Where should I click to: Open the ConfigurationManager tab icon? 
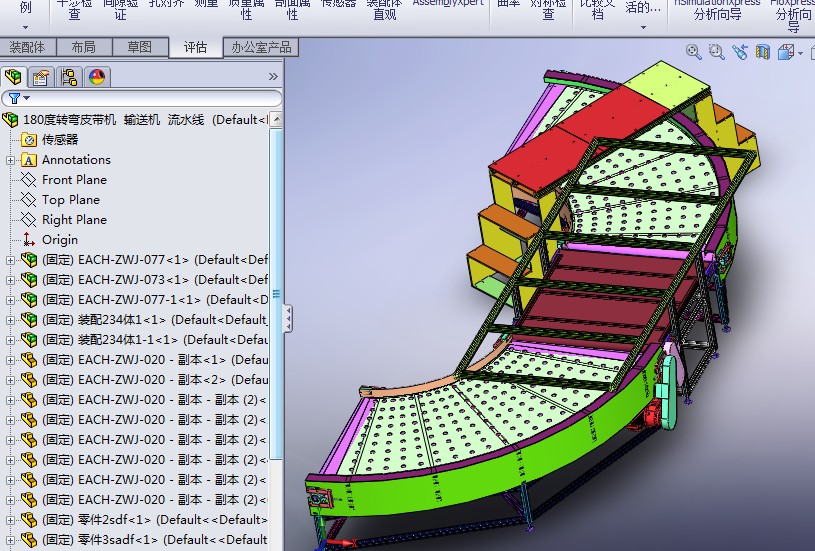coord(69,77)
